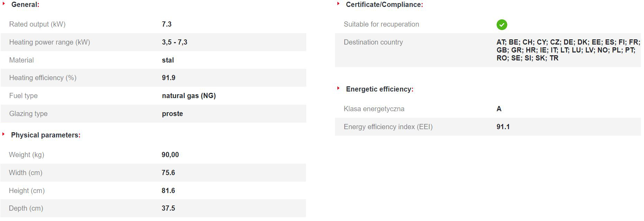Click the green recuperation checkmark icon
The height and width of the screenshot is (221, 644).
point(502,25)
